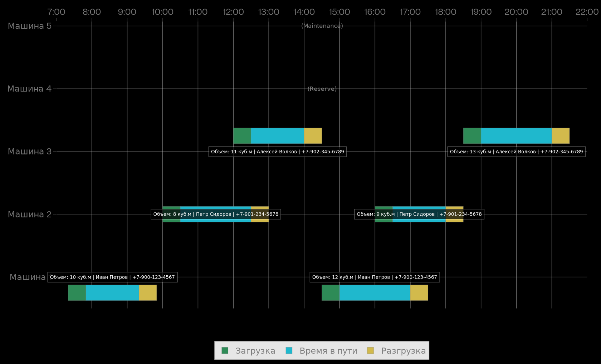
Task: Click the (Reserve) note on Машина 4
Action: 322,89
